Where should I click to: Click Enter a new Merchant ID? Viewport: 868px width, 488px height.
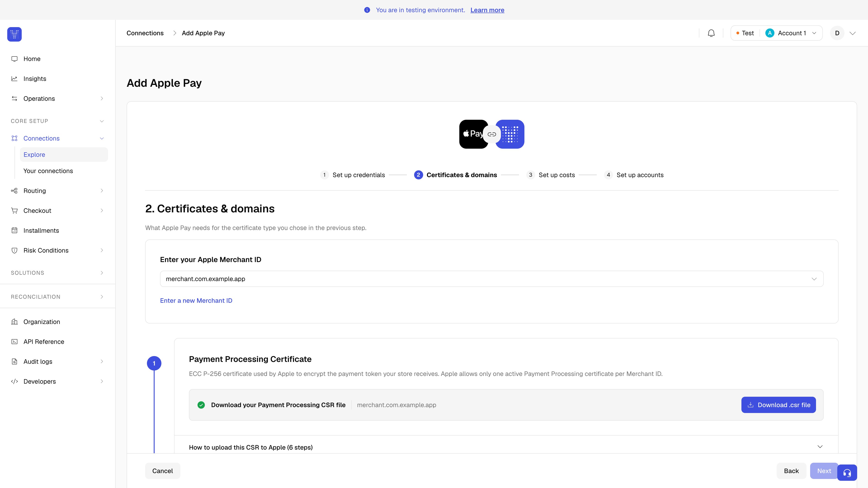point(196,301)
